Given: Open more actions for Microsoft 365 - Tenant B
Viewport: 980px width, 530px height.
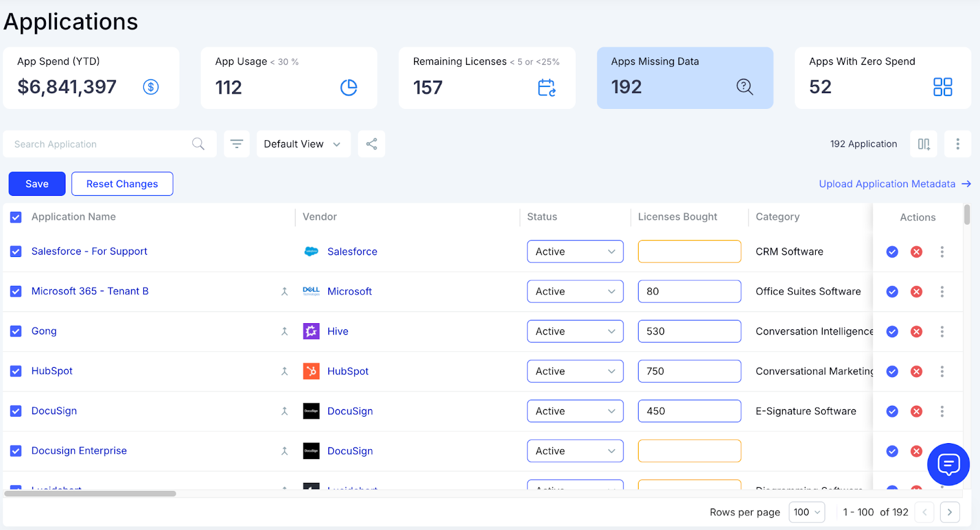Looking at the screenshot, I should pos(942,291).
